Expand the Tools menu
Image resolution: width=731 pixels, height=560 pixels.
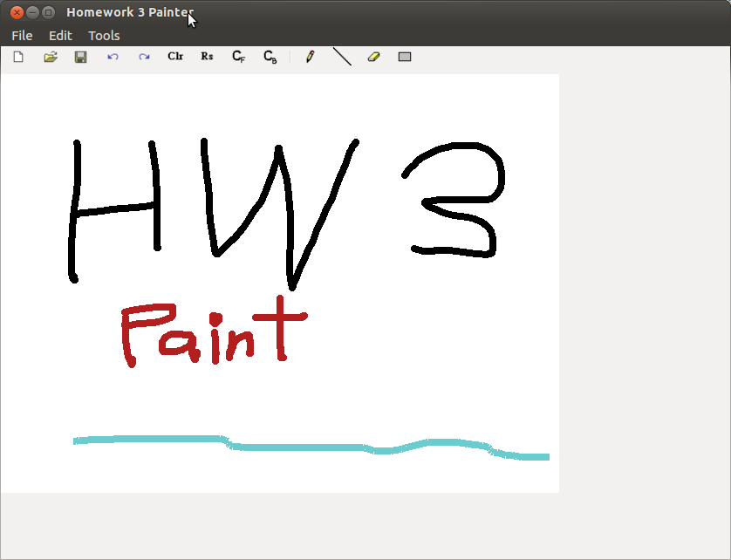pos(104,36)
